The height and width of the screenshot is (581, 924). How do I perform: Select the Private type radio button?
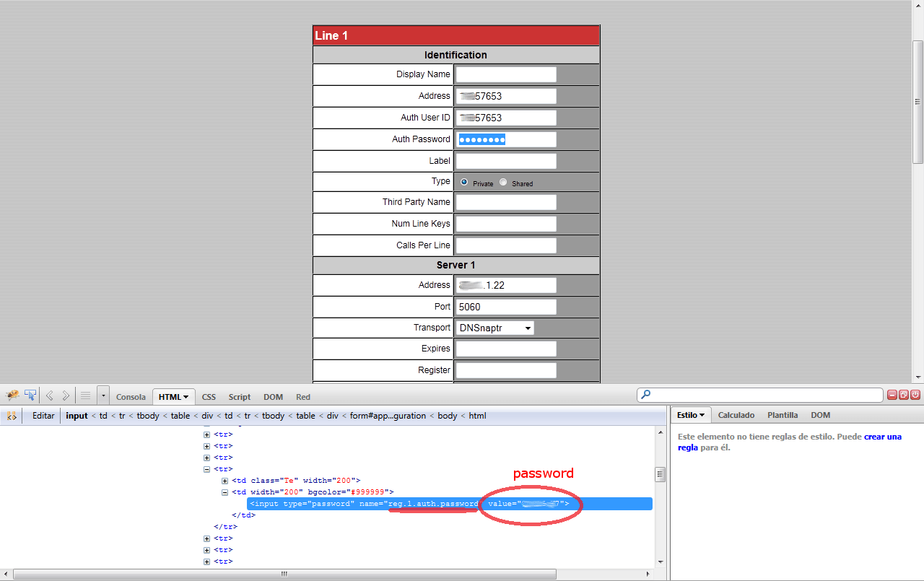(x=463, y=182)
